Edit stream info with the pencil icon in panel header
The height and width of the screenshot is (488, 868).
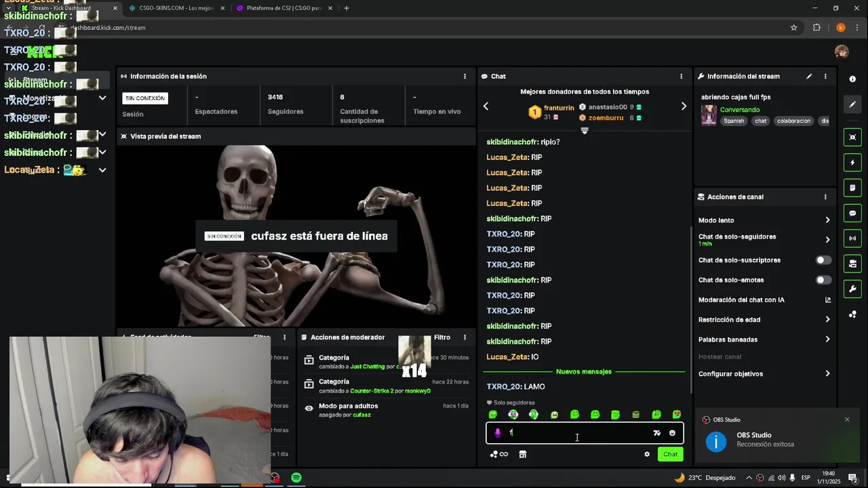[809, 77]
